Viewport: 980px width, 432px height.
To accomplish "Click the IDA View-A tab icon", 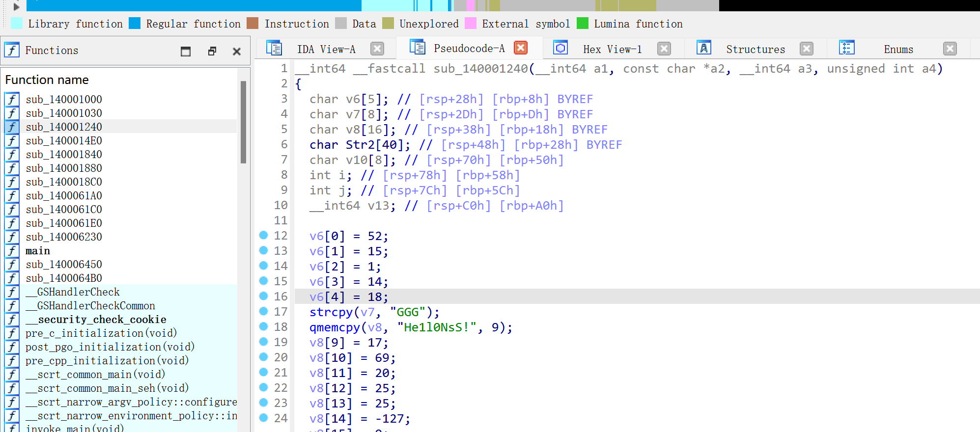I will point(274,48).
